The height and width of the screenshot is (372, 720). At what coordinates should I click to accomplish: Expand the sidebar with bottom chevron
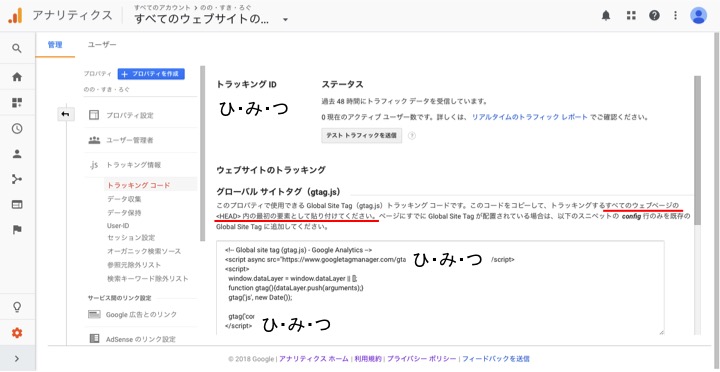click(17, 359)
